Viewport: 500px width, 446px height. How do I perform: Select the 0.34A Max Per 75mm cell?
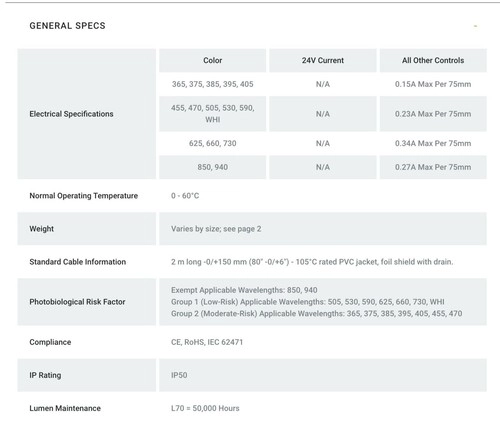tap(433, 143)
